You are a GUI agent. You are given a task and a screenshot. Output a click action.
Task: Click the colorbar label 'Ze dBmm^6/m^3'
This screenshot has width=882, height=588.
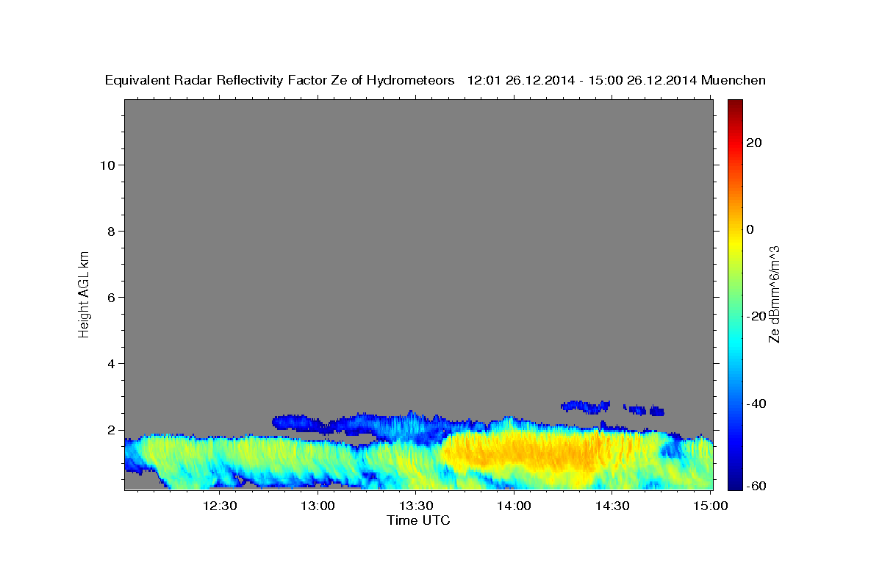774,294
